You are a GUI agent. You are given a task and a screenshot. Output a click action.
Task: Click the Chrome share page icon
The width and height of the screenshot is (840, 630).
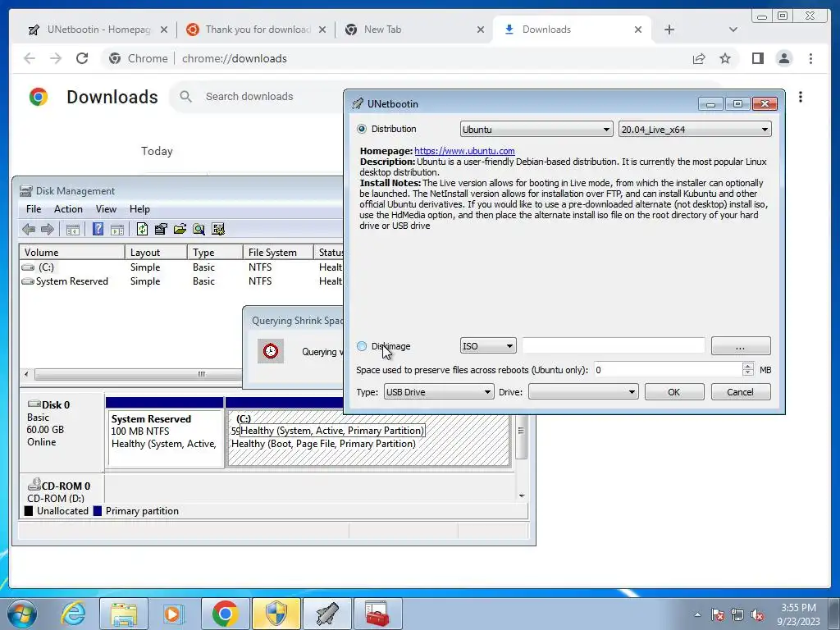click(x=699, y=58)
